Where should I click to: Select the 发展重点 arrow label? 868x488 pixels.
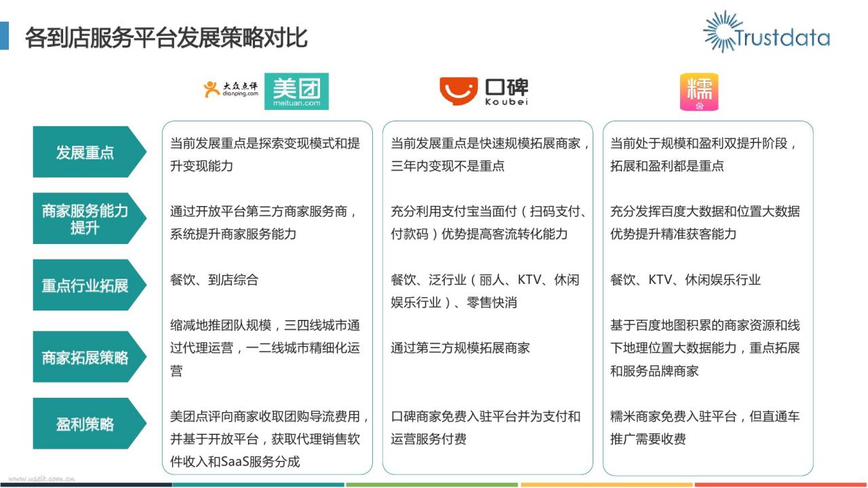(90, 152)
